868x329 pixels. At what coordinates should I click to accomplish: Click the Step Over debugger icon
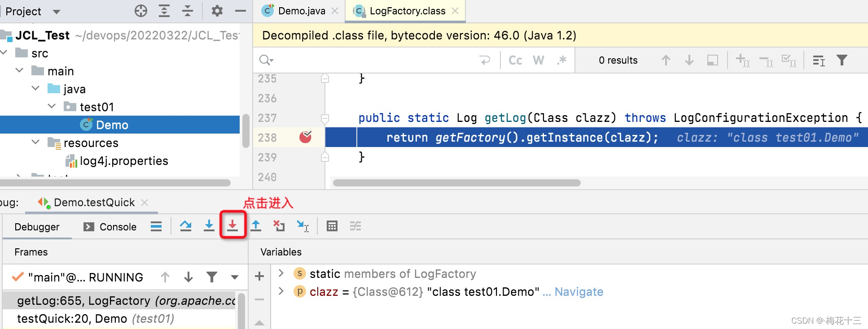pyautogui.click(x=185, y=226)
